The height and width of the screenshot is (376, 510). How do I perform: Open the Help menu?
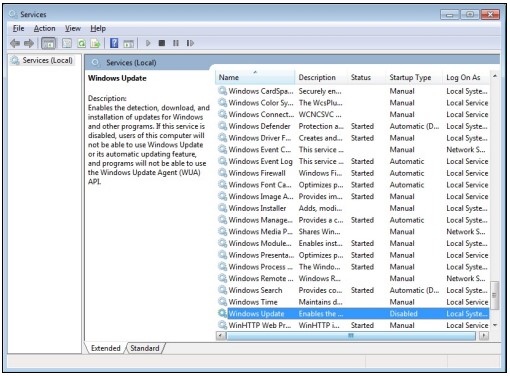coord(98,29)
